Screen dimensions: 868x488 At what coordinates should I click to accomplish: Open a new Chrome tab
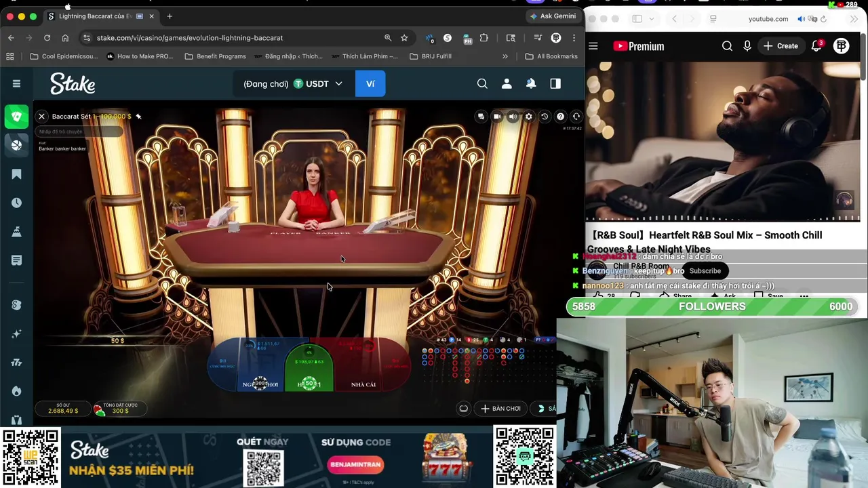pyautogui.click(x=170, y=16)
